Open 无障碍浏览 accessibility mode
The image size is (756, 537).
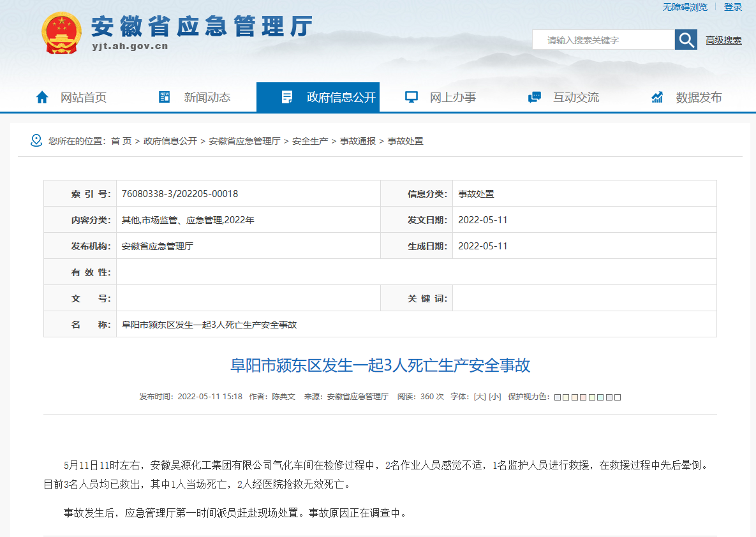(x=685, y=7)
